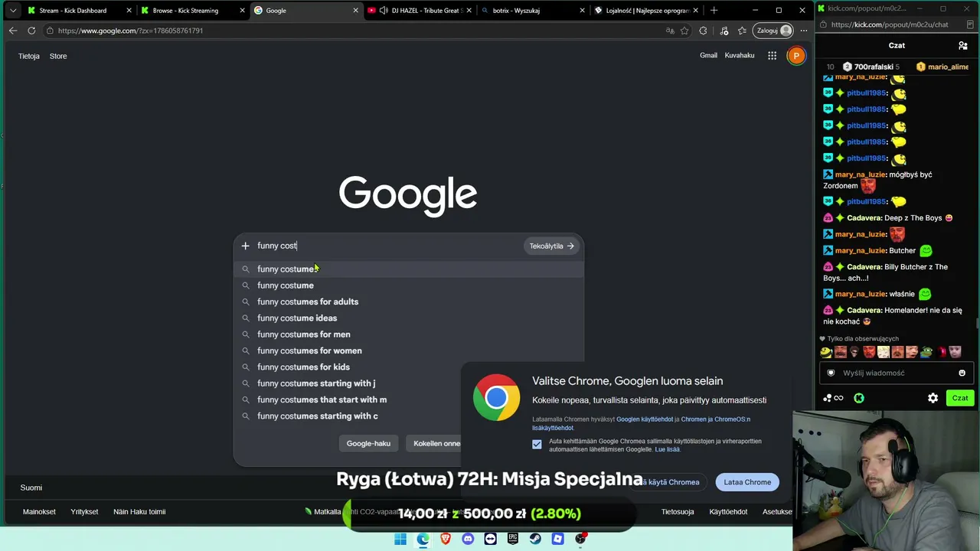Click the site info lock icon in chat popout
Viewport: 980px width, 551px height.
pos(823,24)
